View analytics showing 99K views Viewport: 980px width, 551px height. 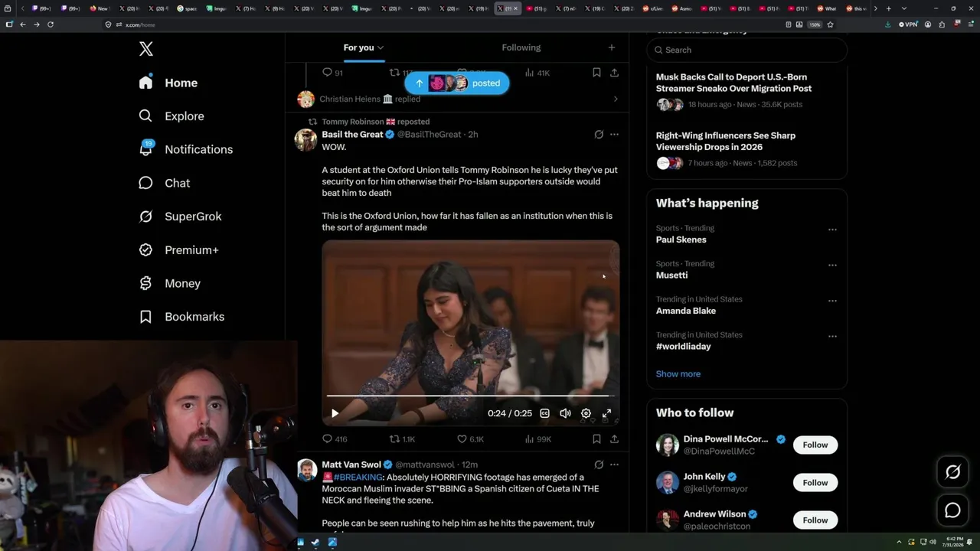[x=537, y=439]
